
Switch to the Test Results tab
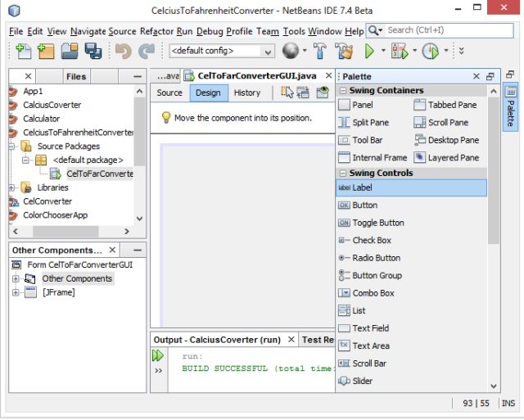317,340
